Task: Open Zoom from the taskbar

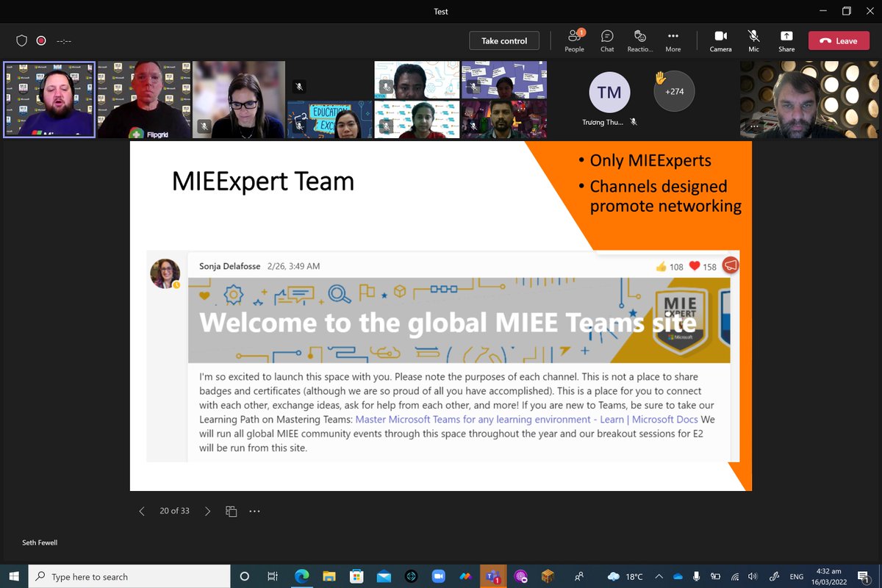Action: point(439,576)
